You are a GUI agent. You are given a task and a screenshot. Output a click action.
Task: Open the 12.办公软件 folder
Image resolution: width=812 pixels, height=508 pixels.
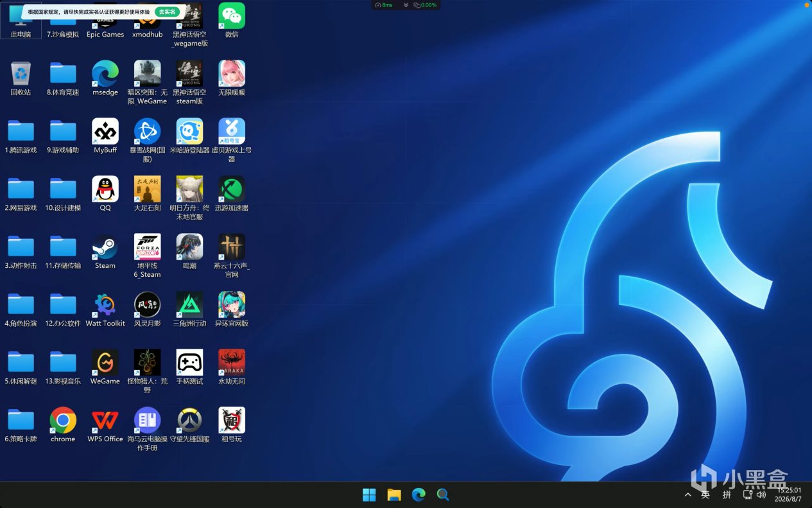tap(63, 305)
